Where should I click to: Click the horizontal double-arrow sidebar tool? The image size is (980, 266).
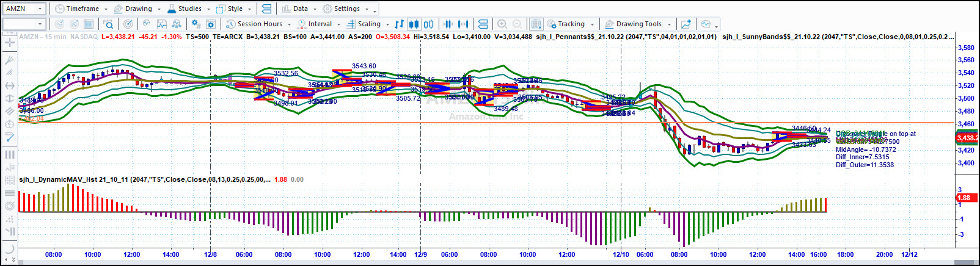9,86
